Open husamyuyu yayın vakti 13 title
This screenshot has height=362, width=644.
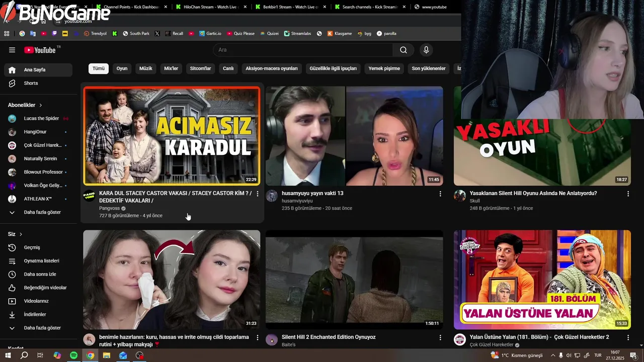point(312,194)
